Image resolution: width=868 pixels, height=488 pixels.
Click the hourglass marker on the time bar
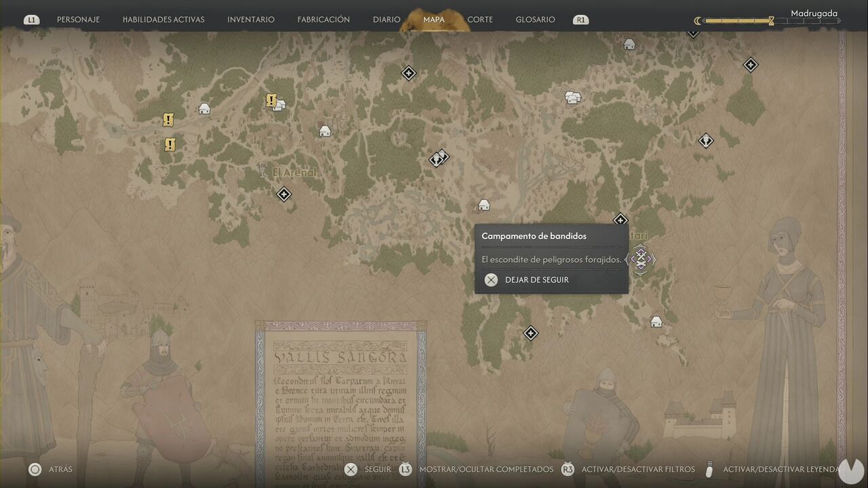(771, 21)
